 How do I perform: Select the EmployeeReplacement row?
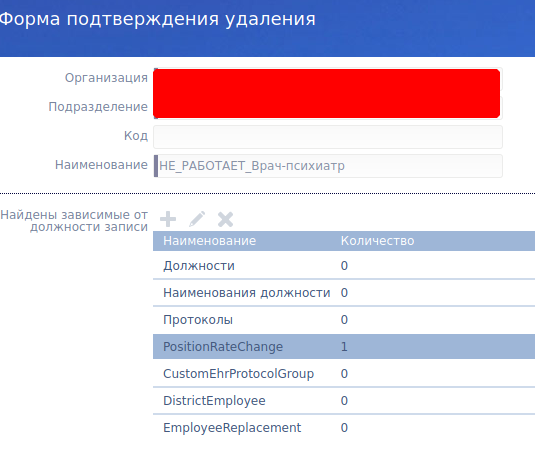click(x=344, y=427)
